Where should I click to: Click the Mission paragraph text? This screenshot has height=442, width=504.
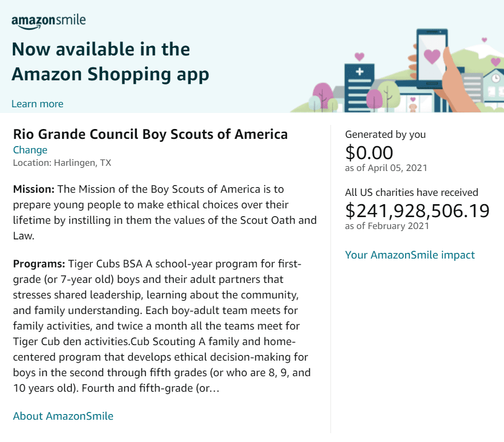165,212
